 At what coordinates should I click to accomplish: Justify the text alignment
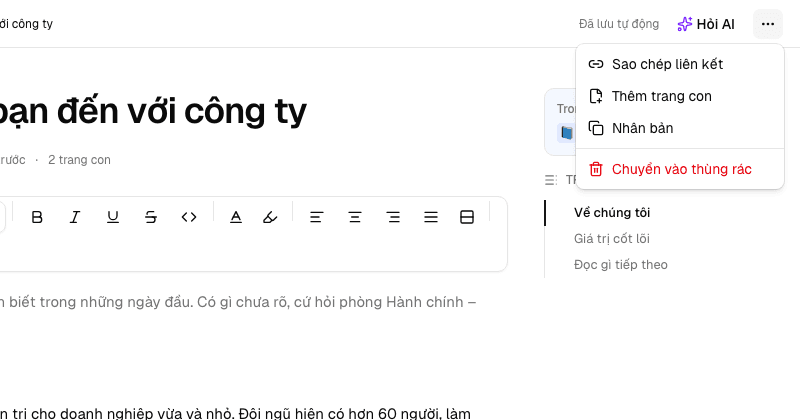click(431, 217)
